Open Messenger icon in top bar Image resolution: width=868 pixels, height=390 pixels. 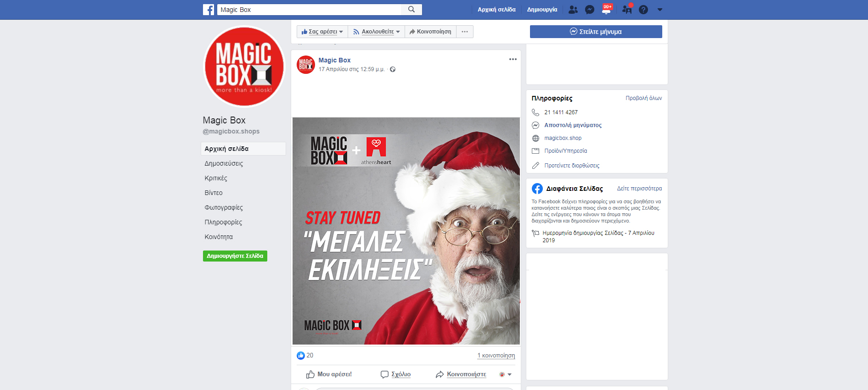tap(590, 10)
